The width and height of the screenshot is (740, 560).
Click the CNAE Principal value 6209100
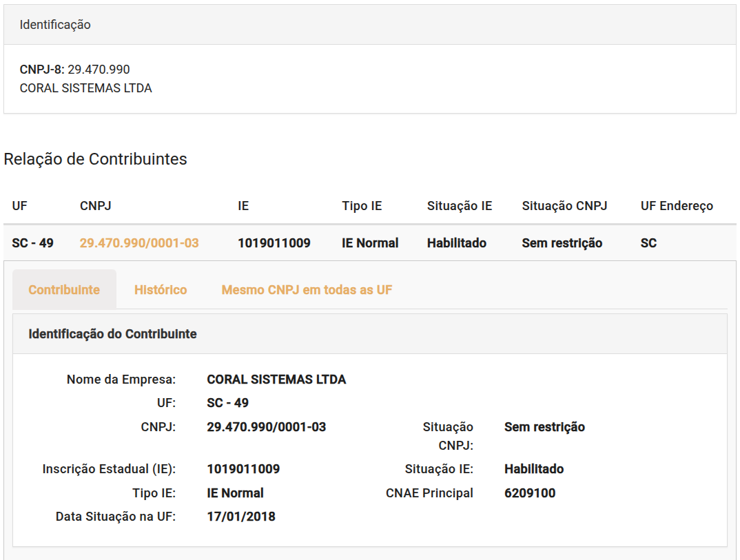coord(530,493)
